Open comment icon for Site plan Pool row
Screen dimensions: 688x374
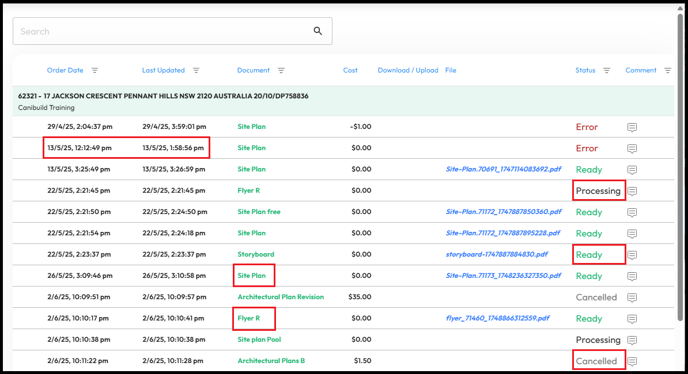pos(632,340)
